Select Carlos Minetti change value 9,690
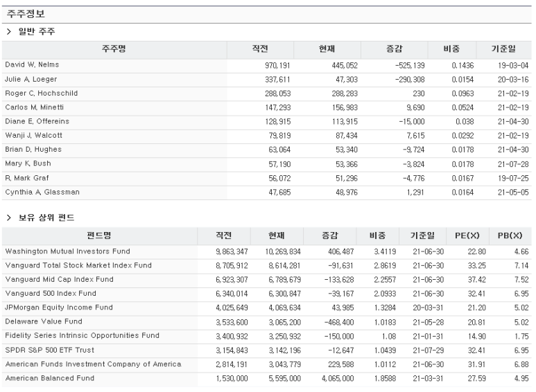The image size is (536, 392). pyautogui.click(x=415, y=107)
